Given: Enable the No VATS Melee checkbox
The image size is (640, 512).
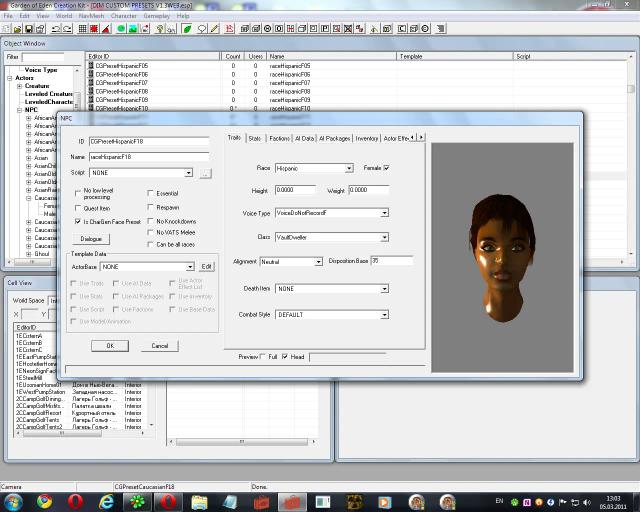Looking at the screenshot, I should click(150, 232).
